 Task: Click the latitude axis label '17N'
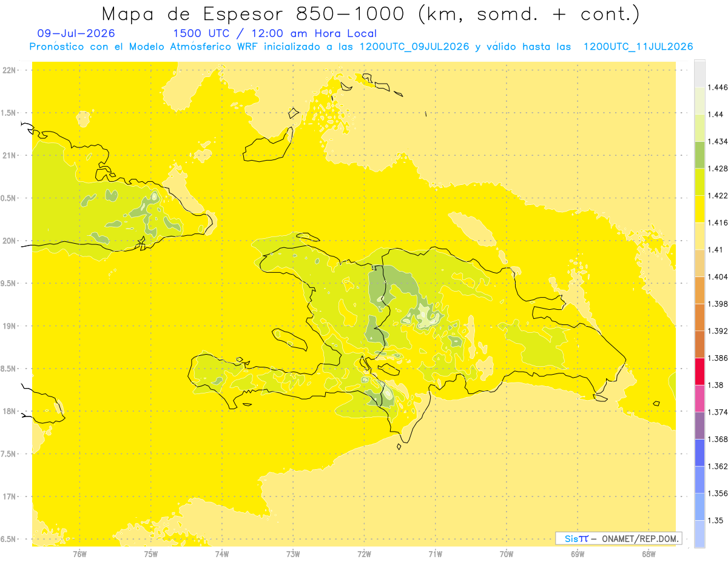(x=10, y=497)
